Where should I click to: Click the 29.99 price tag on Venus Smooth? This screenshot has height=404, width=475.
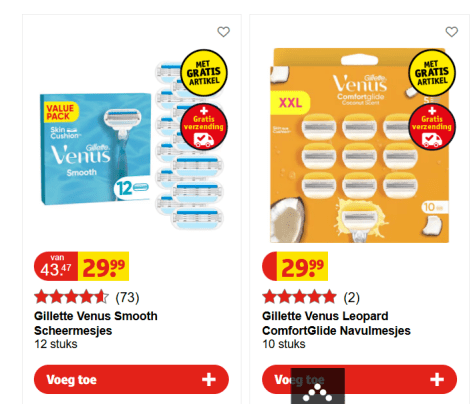[x=103, y=266]
